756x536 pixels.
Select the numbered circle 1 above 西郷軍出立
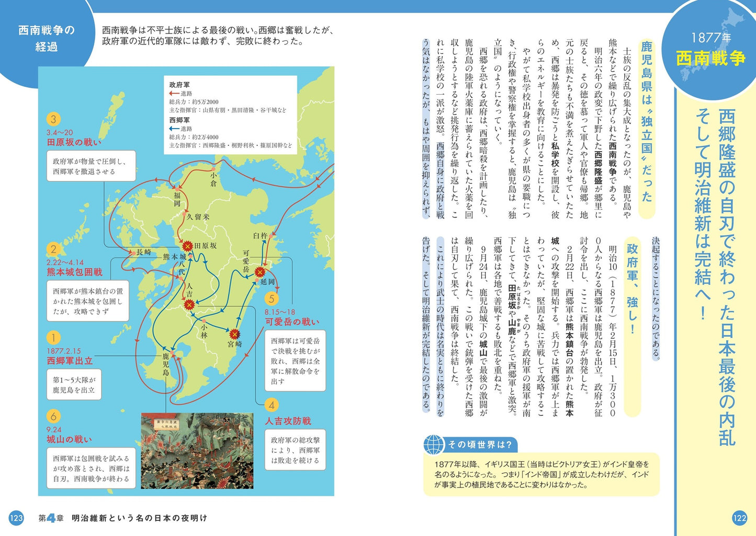pos(53,338)
